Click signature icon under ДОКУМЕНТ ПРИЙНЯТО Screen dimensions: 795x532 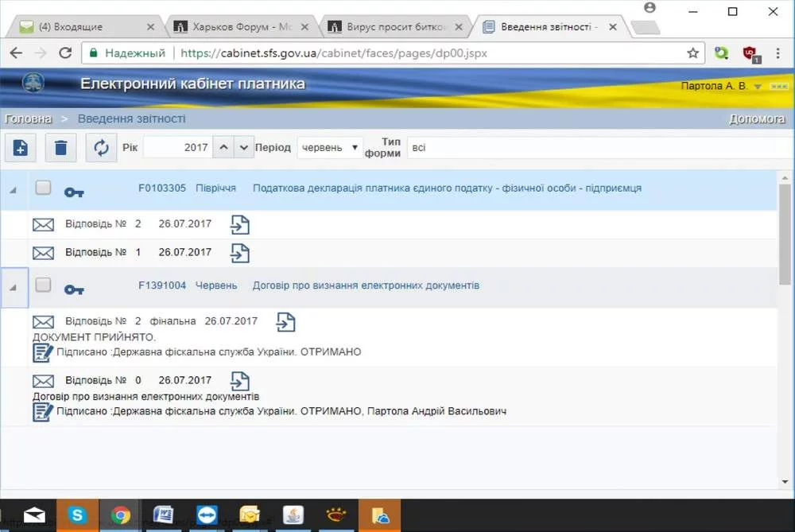coord(43,352)
